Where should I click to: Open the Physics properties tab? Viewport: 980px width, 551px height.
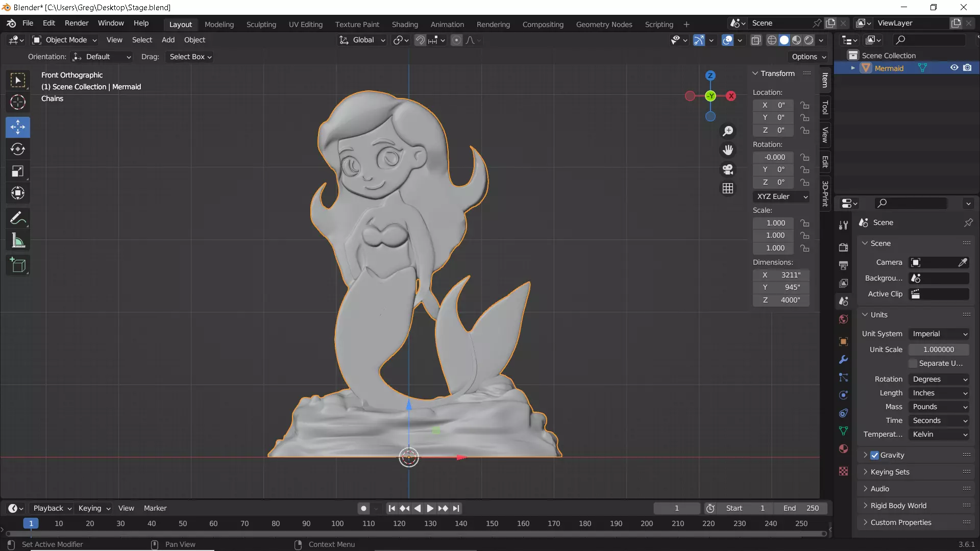[843, 395]
